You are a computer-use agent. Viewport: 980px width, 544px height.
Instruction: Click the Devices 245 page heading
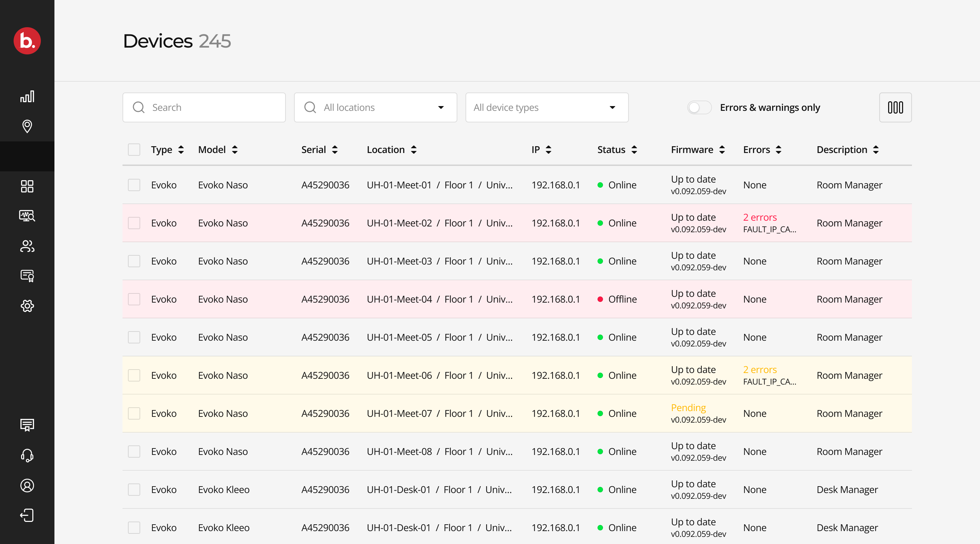click(177, 41)
